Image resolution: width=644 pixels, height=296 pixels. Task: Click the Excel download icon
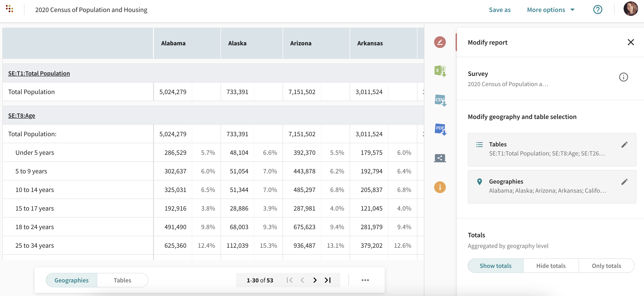pos(440,71)
